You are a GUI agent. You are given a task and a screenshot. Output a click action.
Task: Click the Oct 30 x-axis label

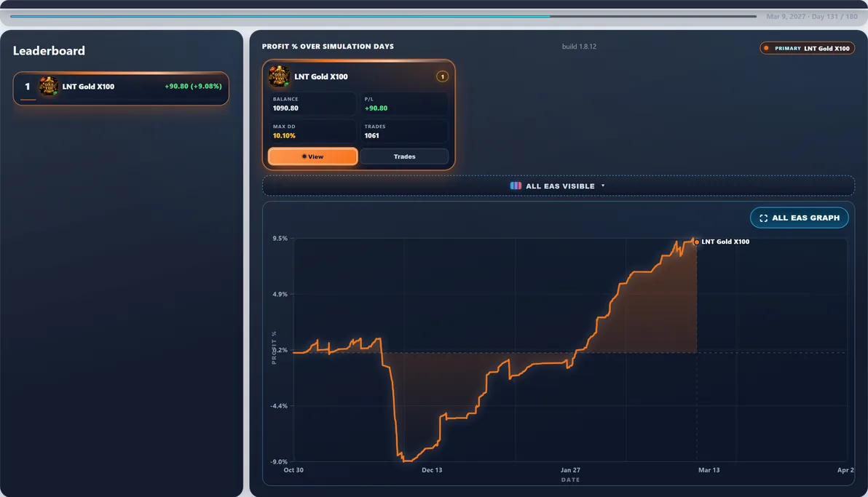[293, 470]
